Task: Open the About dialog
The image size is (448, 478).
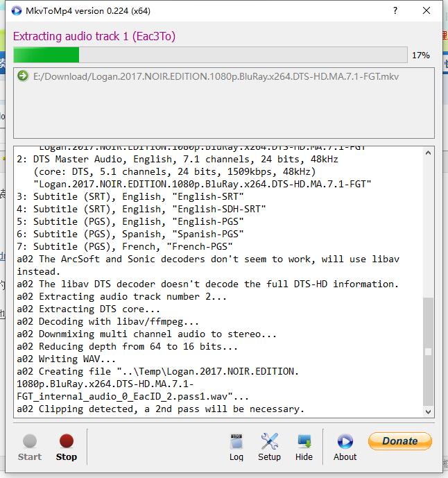Action: click(345, 447)
